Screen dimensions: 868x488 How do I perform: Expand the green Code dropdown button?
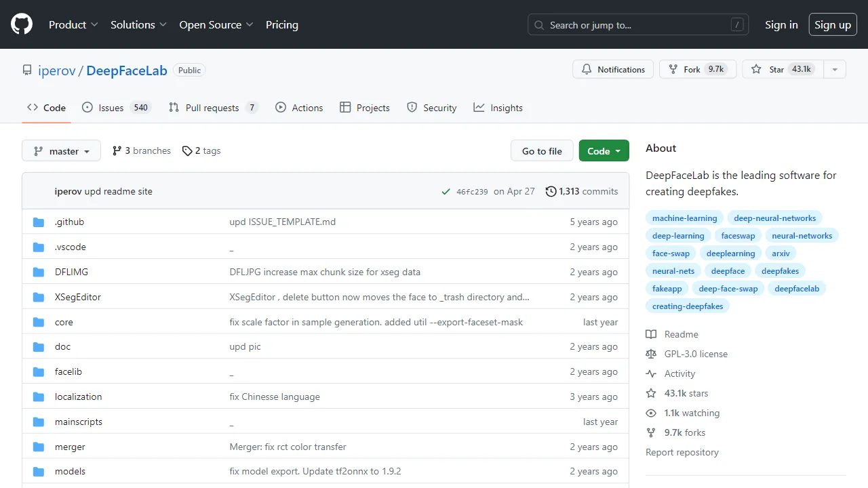click(604, 151)
